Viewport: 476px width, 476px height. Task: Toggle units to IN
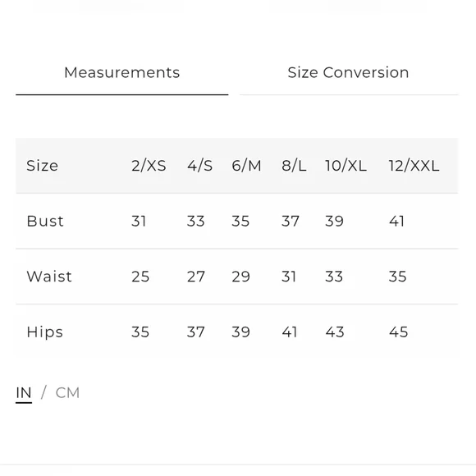[x=24, y=393]
